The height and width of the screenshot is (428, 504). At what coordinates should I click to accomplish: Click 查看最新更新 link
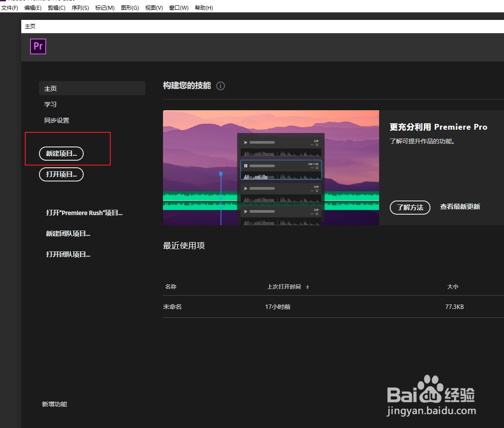[x=460, y=207]
